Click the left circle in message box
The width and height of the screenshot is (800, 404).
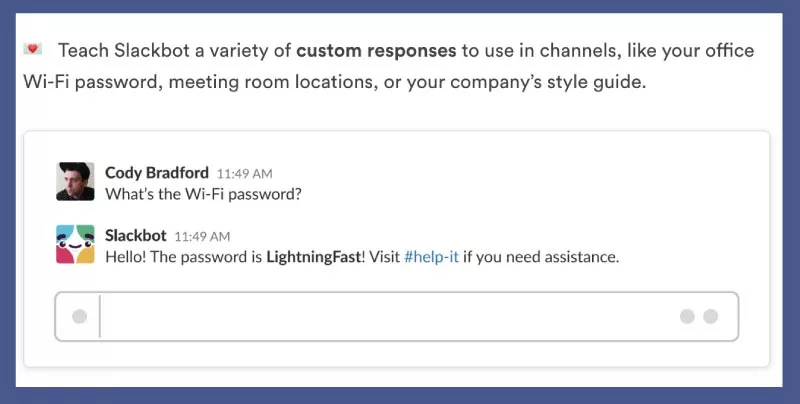[x=80, y=317]
